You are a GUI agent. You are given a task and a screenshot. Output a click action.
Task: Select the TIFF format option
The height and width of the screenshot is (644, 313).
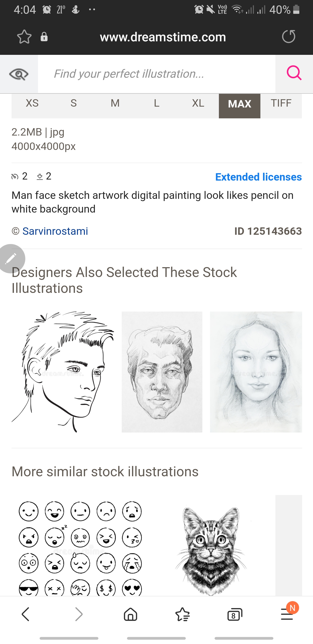(281, 103)
